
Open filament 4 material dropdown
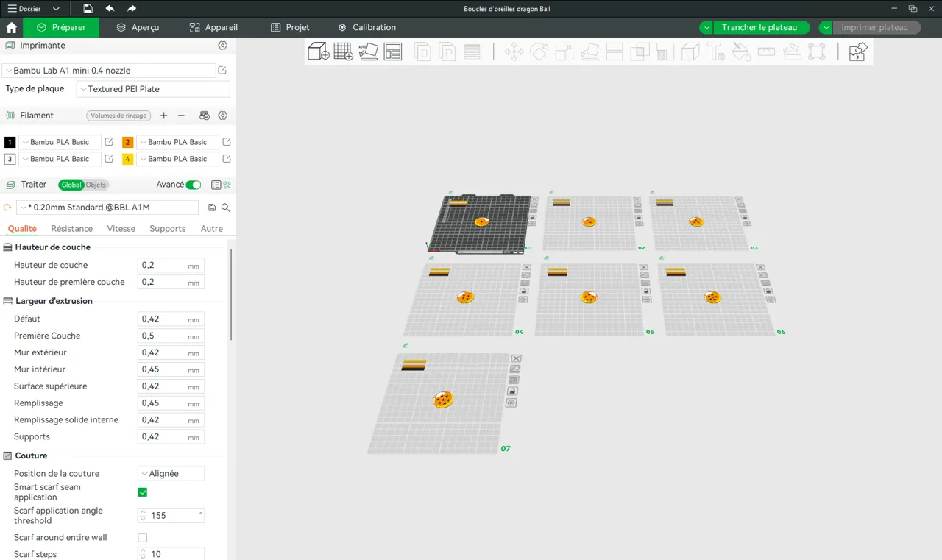pos(177,159)
